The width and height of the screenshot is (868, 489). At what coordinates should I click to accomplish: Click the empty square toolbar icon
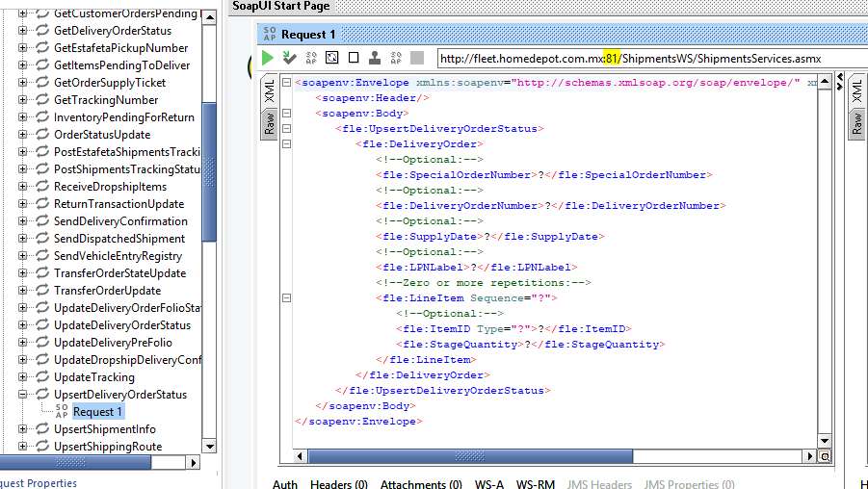[x=354, y=58]
